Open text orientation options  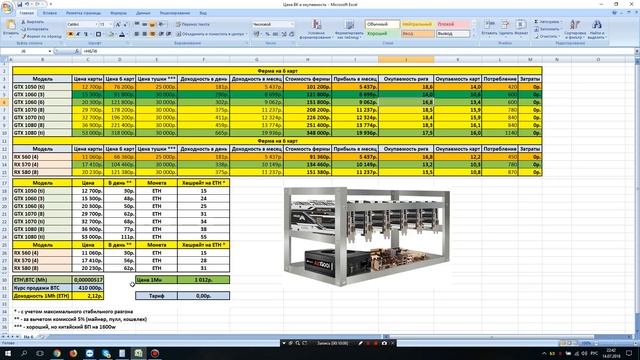(x=162, y=24)
